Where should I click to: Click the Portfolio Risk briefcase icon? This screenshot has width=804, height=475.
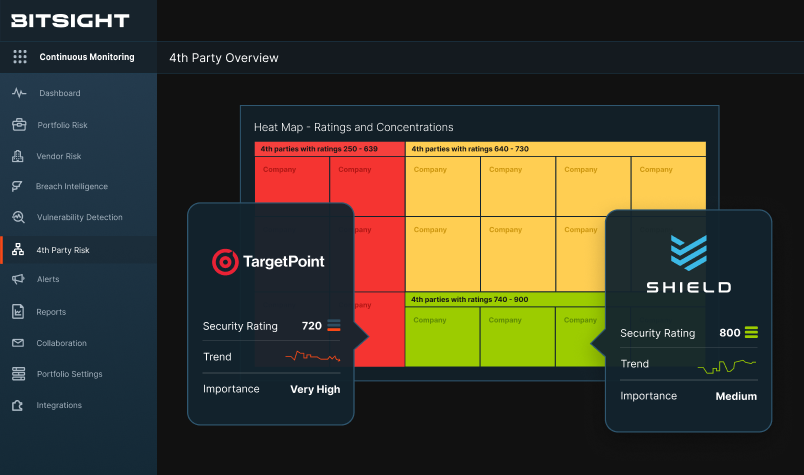click(x=19, y=125)
